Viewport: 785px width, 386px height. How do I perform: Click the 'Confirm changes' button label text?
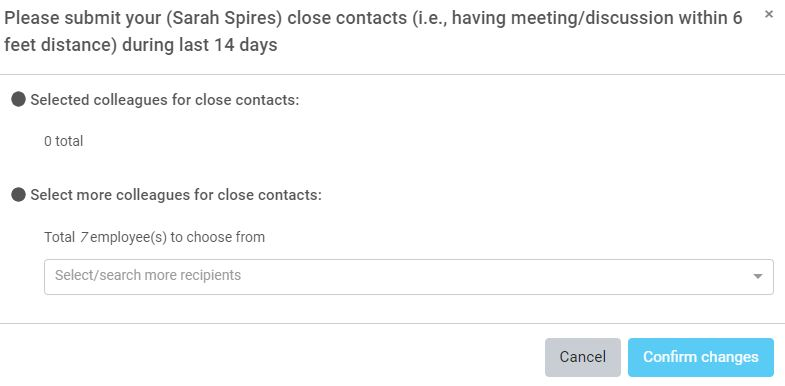coord(701,357)
